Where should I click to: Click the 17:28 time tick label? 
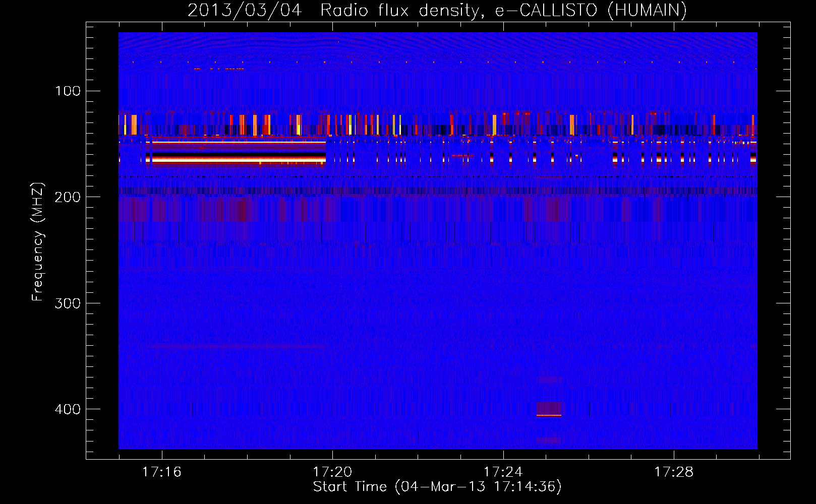674,472
